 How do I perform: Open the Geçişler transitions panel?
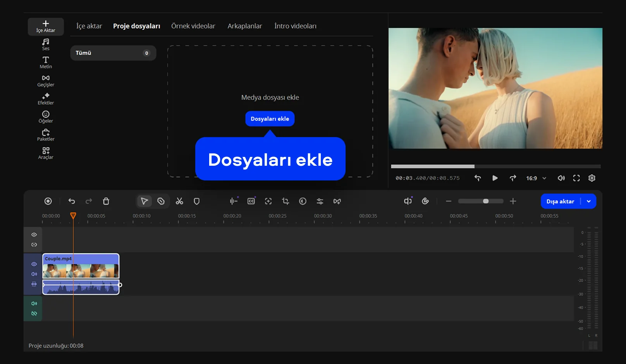click(46, 81)
